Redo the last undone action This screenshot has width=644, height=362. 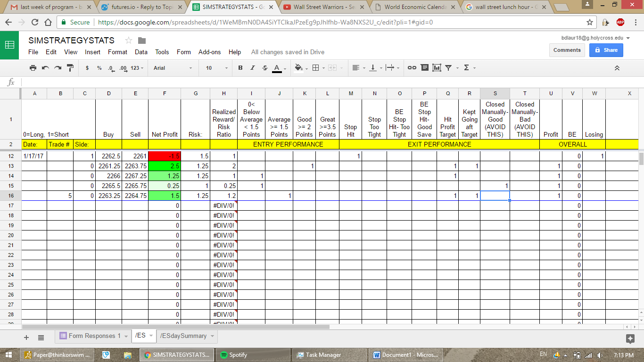point(58,68)
